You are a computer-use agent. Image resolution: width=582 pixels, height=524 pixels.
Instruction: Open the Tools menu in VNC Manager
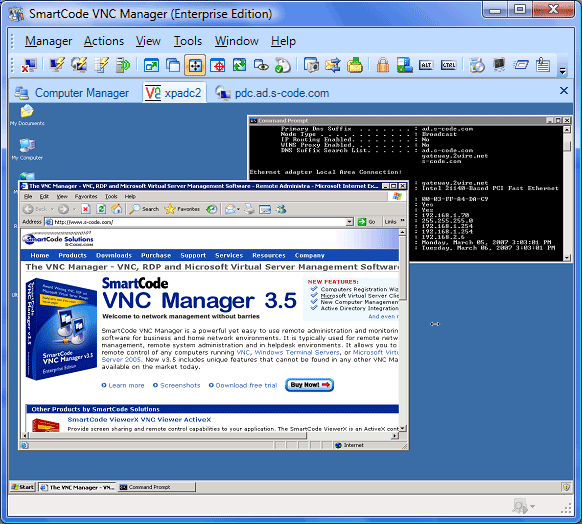pyautogui.click(x=188, y=41)
